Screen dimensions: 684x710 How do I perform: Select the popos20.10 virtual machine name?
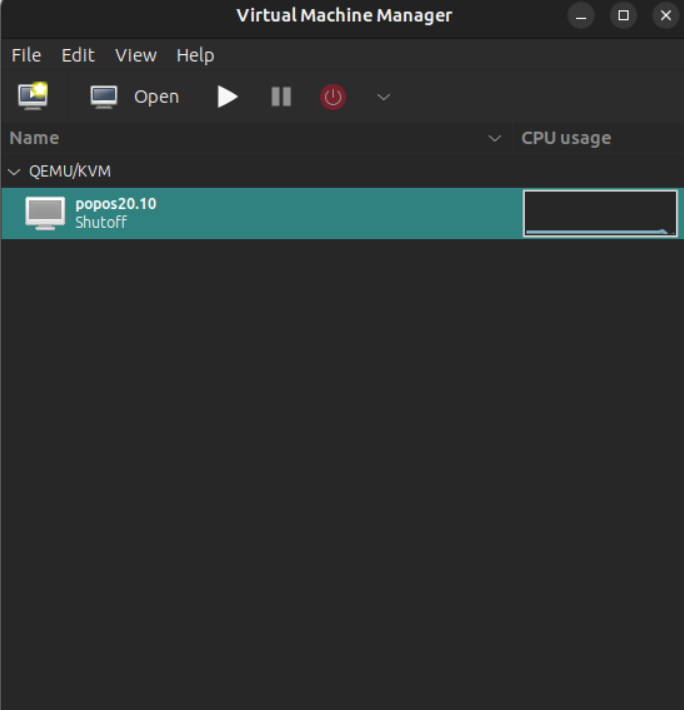[x=116, y=204]
